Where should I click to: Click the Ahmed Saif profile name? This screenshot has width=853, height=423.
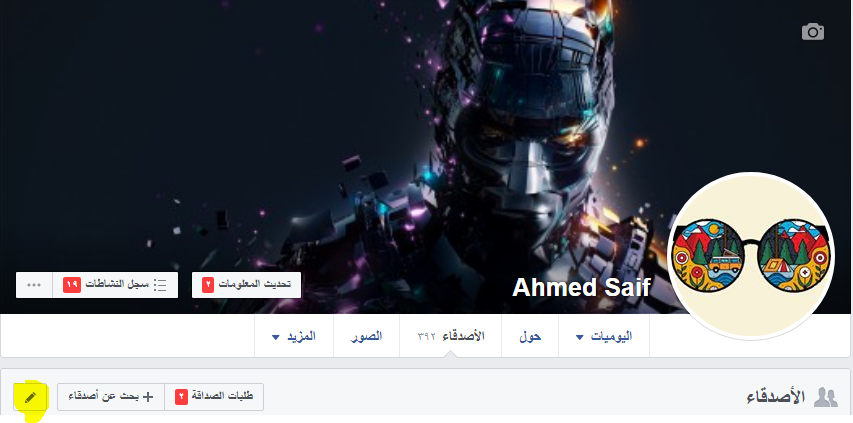point(581,287)
